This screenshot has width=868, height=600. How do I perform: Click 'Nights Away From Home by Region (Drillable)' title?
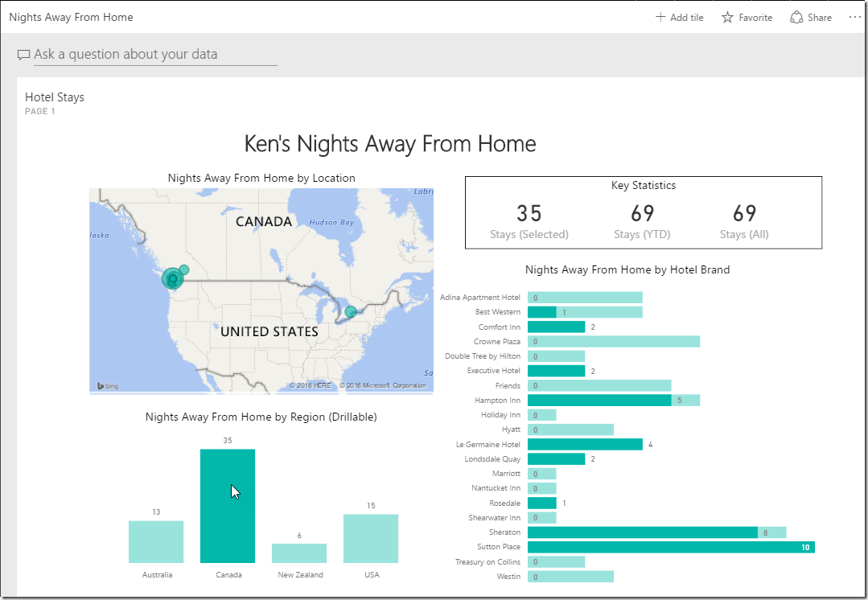261,417
